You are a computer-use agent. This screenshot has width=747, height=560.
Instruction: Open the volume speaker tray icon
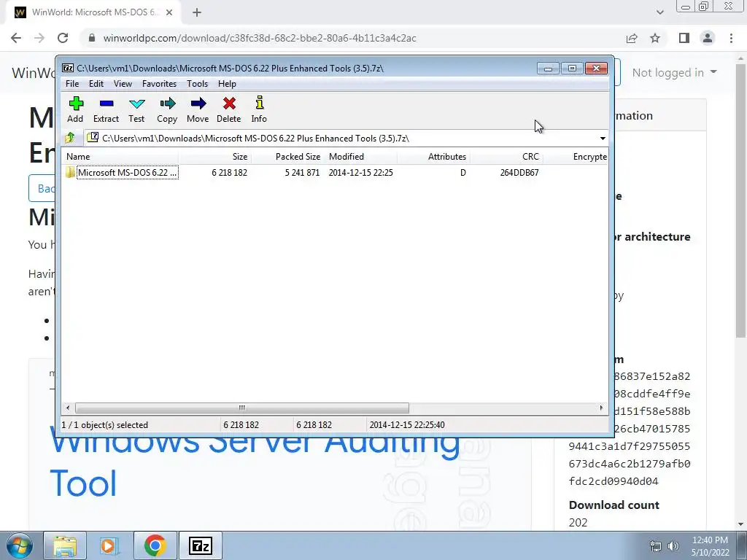click(x=673, y=546)
